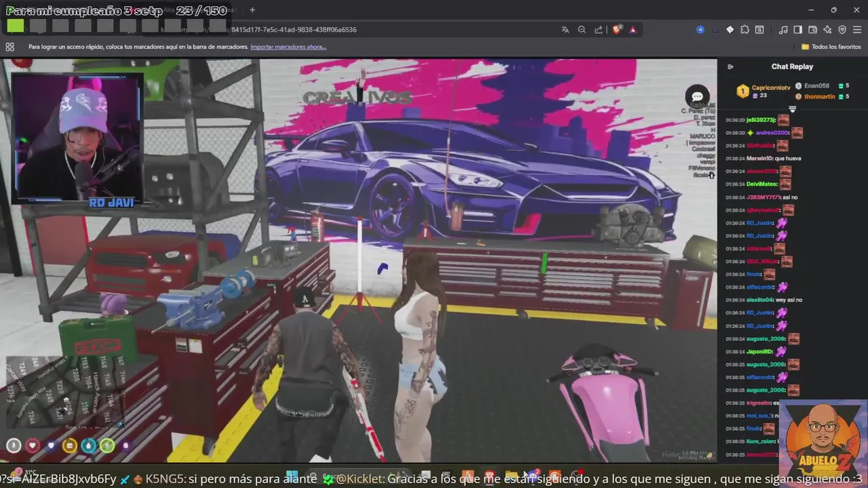Viewport: 868px width, 488px height.
Task: Click Importar marcadores ahora link
Action: (288, 47)
